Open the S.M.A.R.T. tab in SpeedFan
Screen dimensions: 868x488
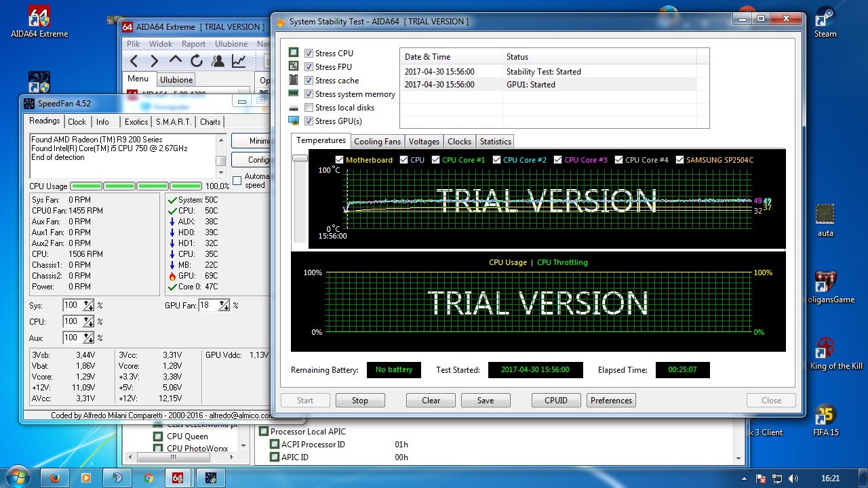click(x=174, y=122)
